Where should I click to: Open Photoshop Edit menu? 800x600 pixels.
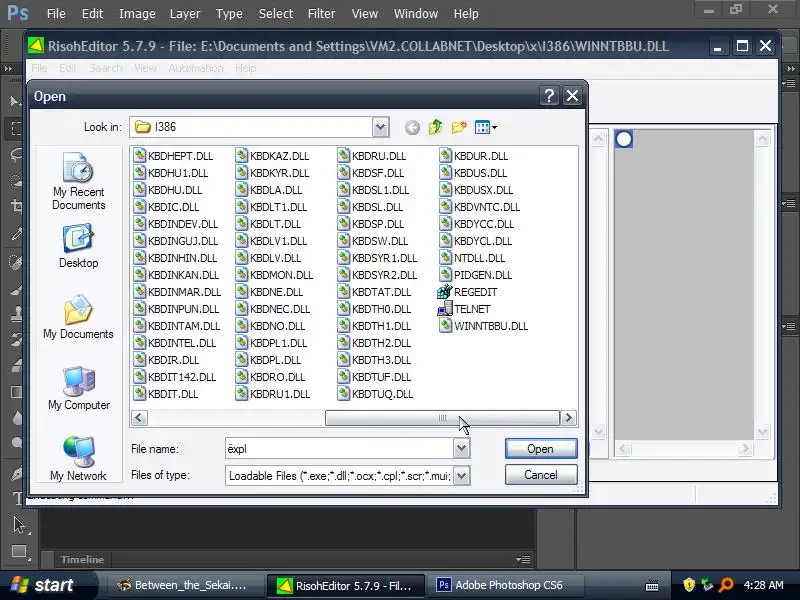point(92,14)
